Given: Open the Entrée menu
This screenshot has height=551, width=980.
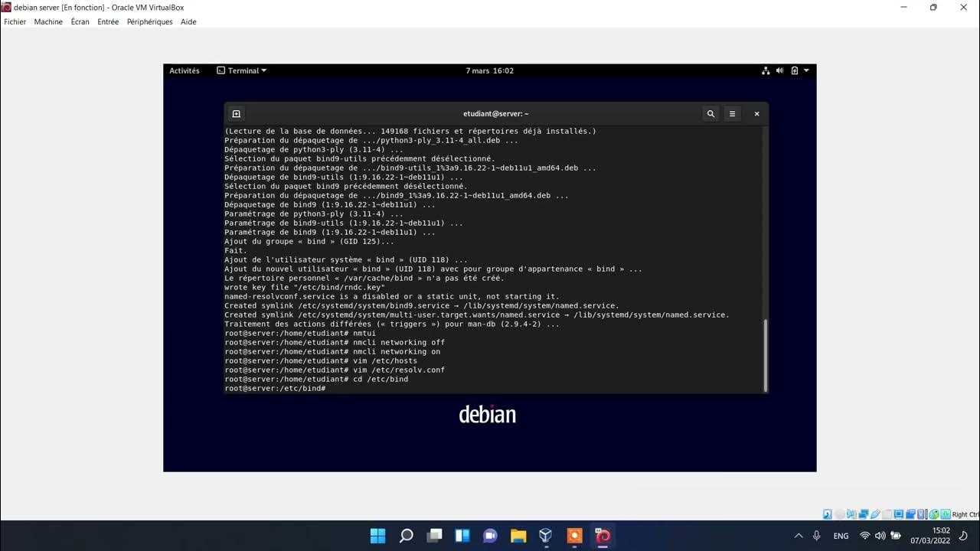Looking at the screenshot, I should 108,21.
